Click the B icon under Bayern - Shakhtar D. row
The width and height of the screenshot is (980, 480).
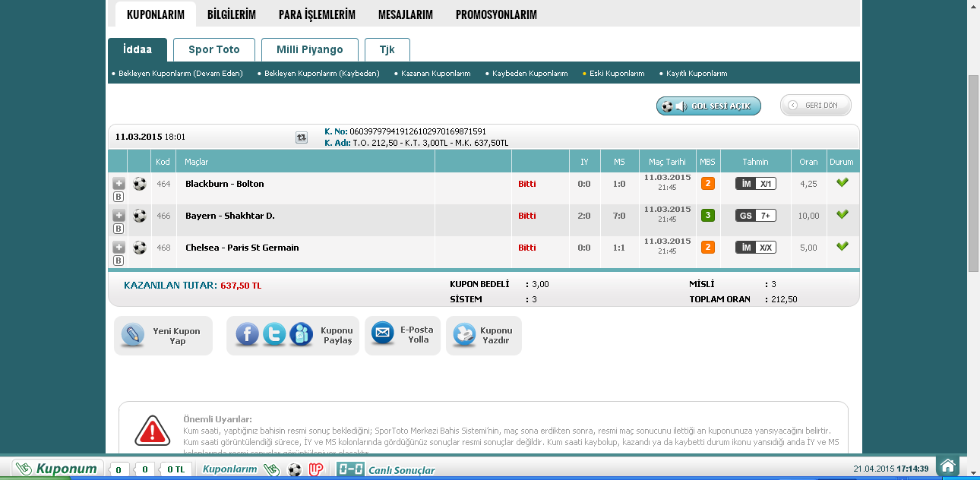tap(119, 229)
